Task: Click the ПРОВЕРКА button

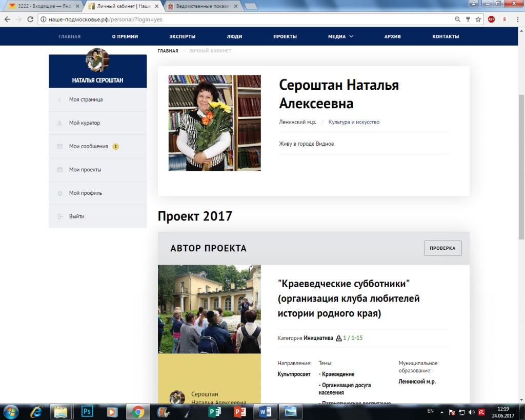Action: click(442, 248)
